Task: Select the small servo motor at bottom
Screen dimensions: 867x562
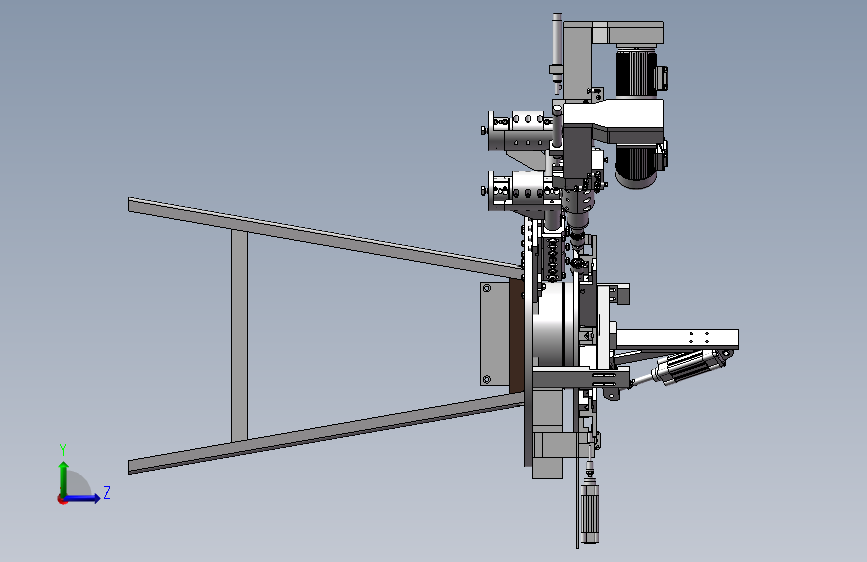Action: pos(589,512)
